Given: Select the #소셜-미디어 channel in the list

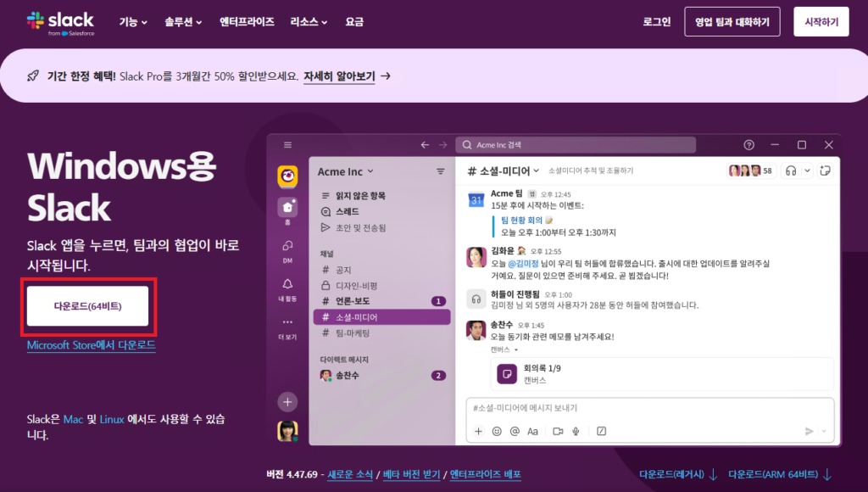Looking at the screenshot, I should 356,317.
